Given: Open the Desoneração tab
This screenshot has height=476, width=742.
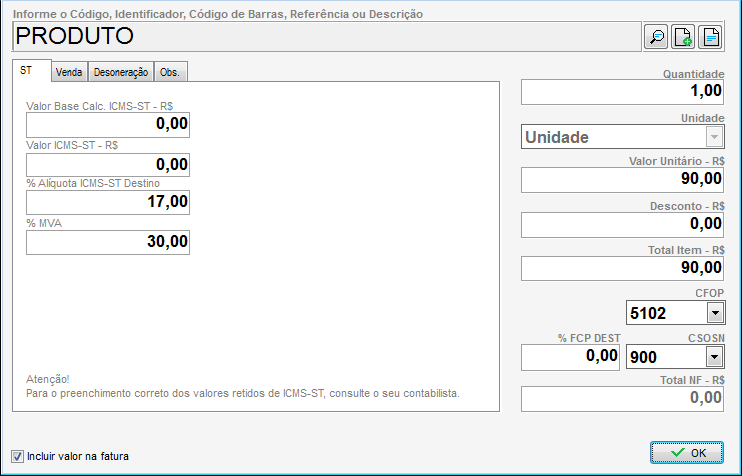Looking at the screenshot, I should 121,72.
